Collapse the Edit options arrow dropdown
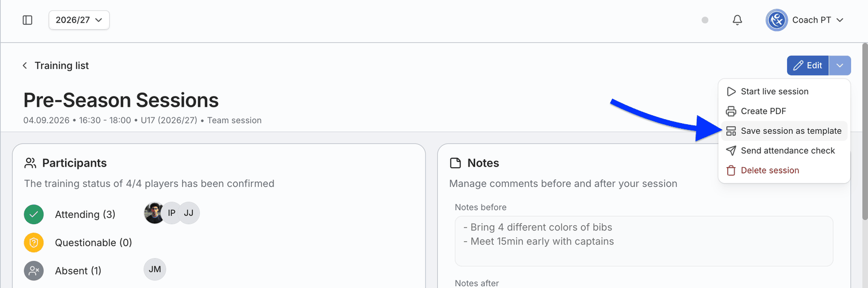This screenshot has width=868, height=288. (840, 66)
